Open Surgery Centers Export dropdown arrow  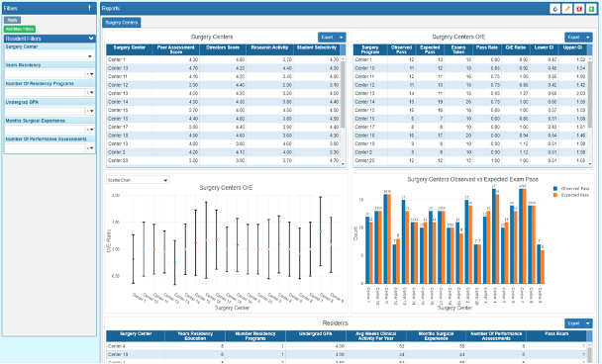(x=342, y=38)
